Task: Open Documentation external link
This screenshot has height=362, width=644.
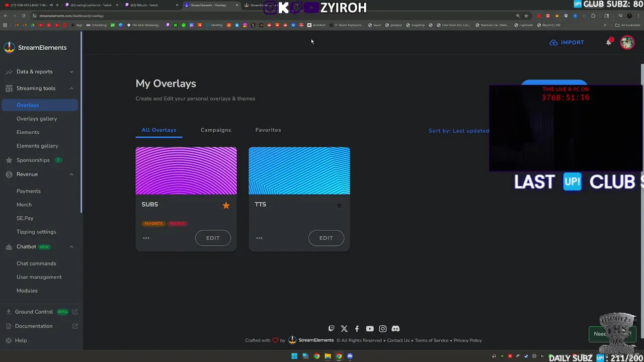Action: [40, 326]
